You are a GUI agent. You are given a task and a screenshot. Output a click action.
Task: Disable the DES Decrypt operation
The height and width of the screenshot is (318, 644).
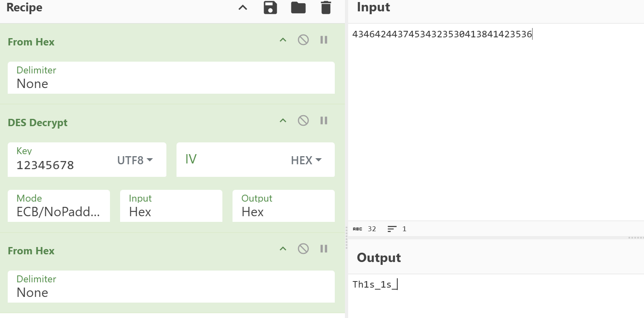pyautogui.click(x=303, y=120)
